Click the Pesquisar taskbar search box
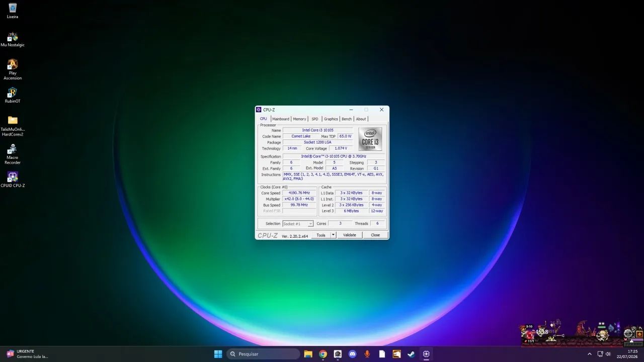644x362 pixels. click(263, 354)
